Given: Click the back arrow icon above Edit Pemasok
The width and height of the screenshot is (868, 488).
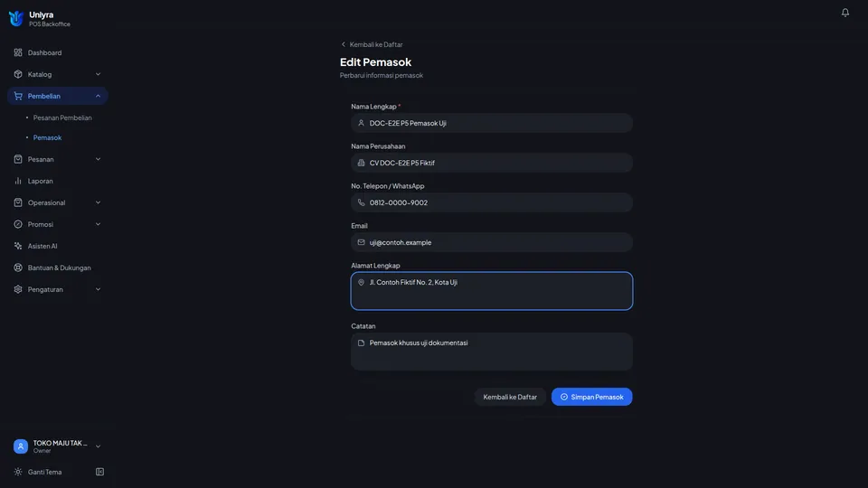Looking at the screenshot, I should (344, 44).
